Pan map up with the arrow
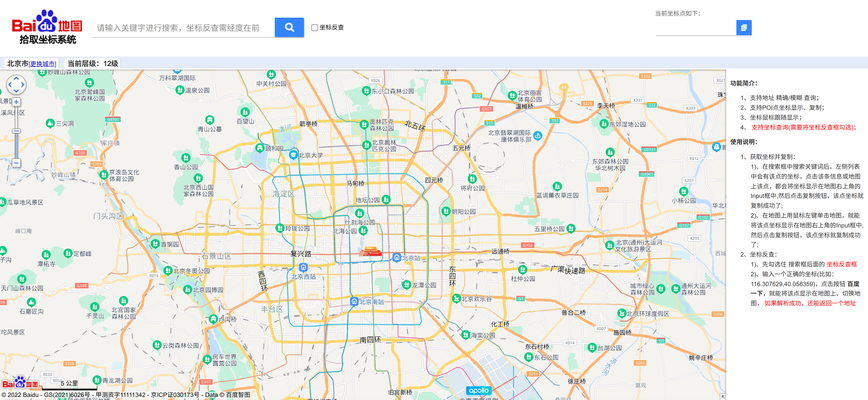The height and width of the screenshot is (400, 868). [x=16, y=78]
